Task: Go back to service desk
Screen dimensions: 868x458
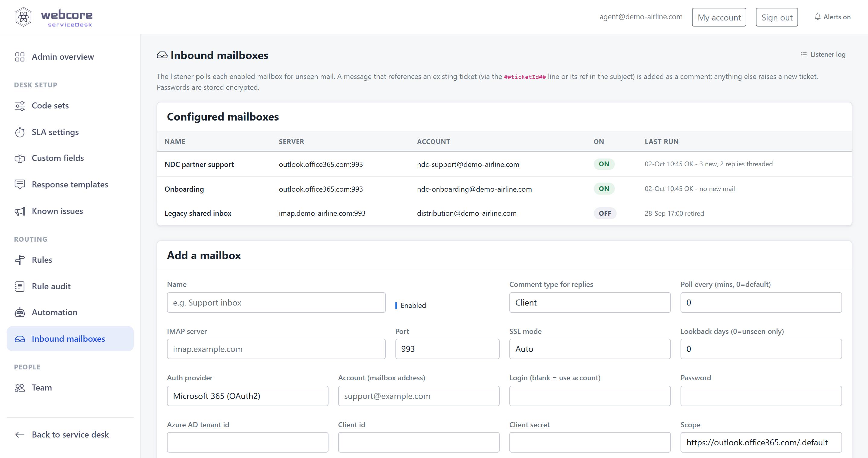Action: tap(70, 435)
